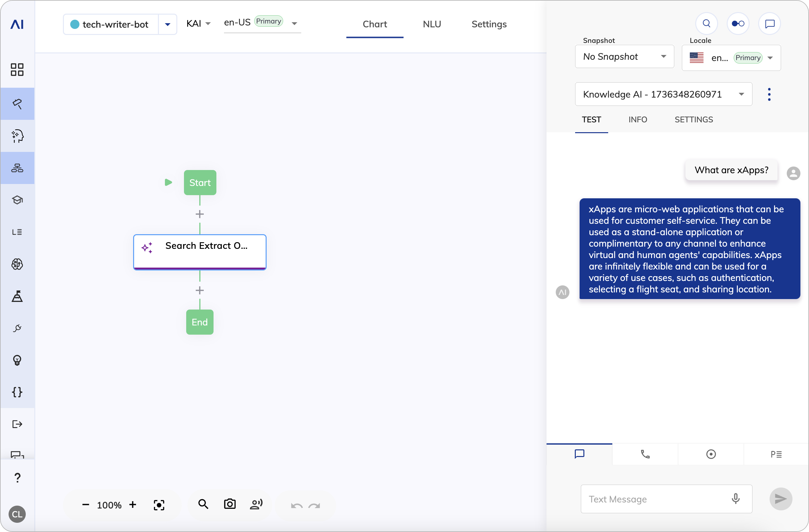
Task: Click the camera screenshot icon in bottom toolbar
Action: 230,504
